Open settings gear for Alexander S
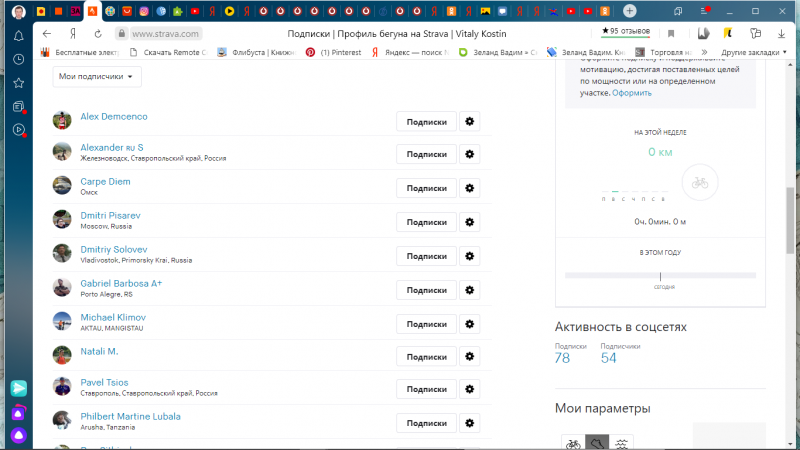Image resolution: width=800 pixels, height=450 pixels. (469, 154)
